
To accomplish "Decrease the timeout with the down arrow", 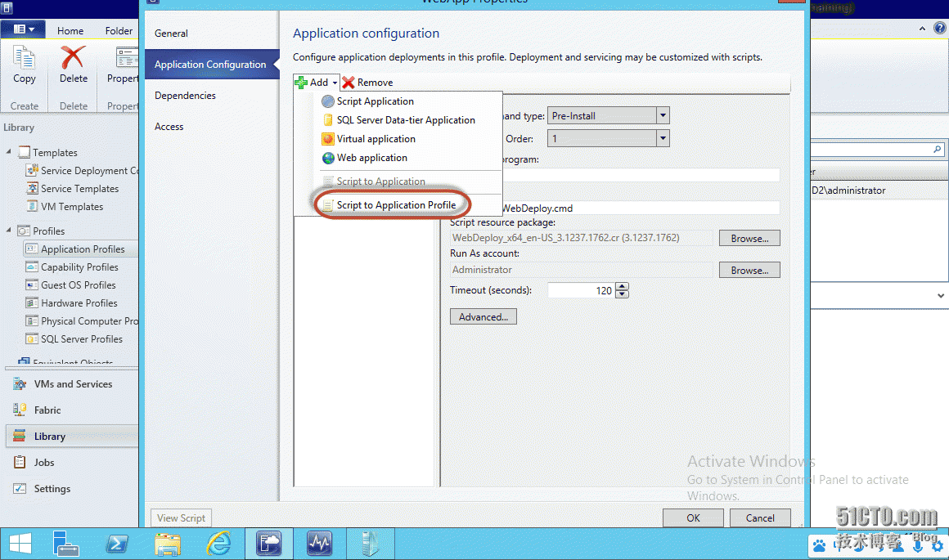I will coord(623,294).
